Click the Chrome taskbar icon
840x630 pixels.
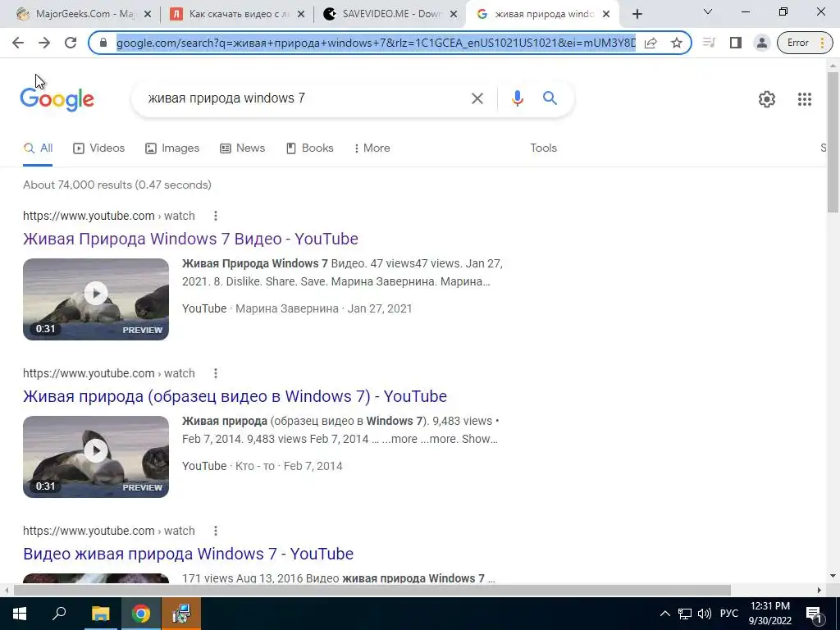[141, 614]
